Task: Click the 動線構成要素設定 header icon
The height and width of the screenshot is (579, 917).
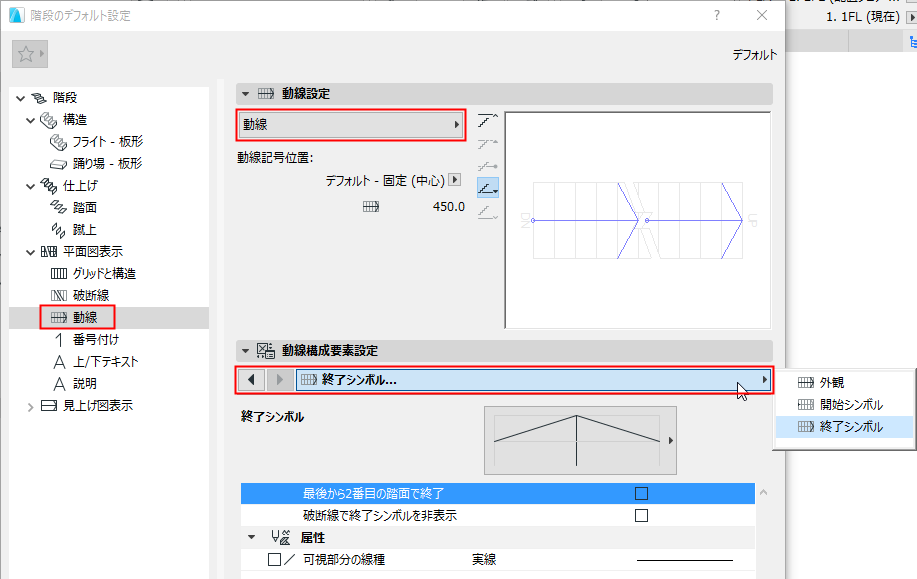Action: 266,350
